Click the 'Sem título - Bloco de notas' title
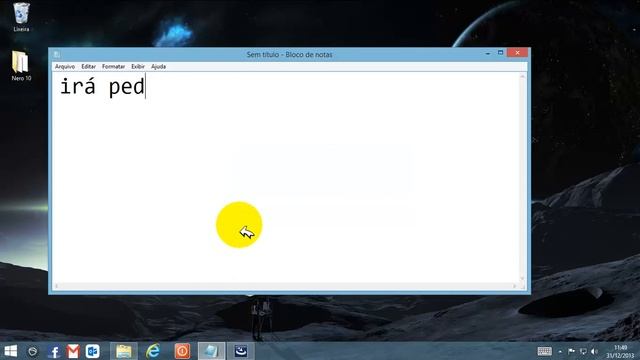 click(x=289, y=54)
